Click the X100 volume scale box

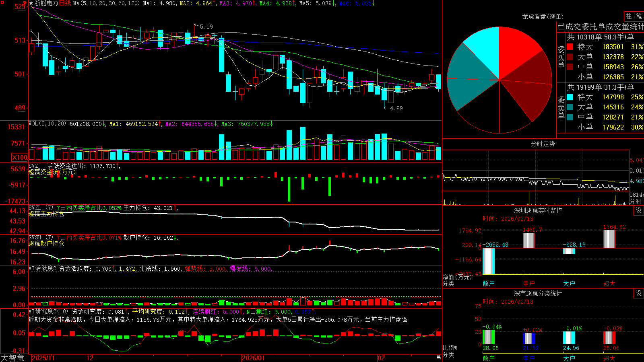20,157
